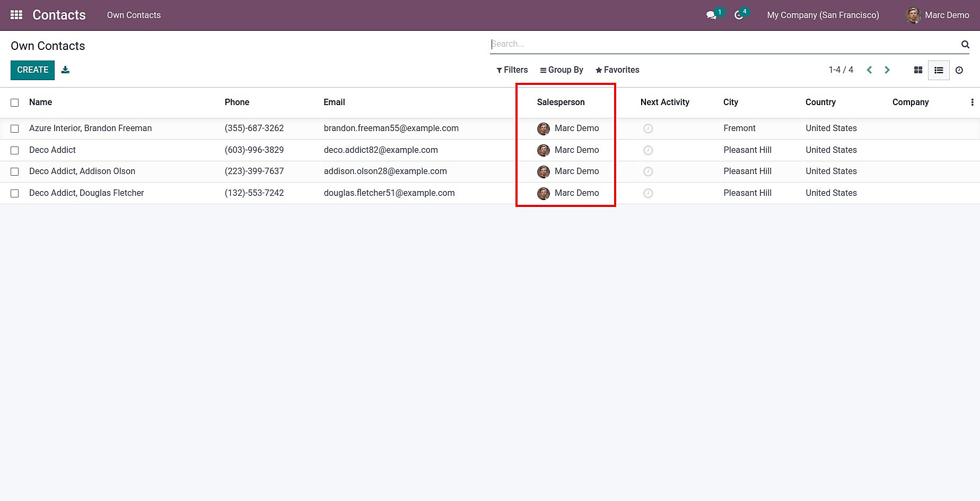Click activity clock for Deco Addict row
The width and height of the screenshot is (980, 501).
click(x=648, y=150)
